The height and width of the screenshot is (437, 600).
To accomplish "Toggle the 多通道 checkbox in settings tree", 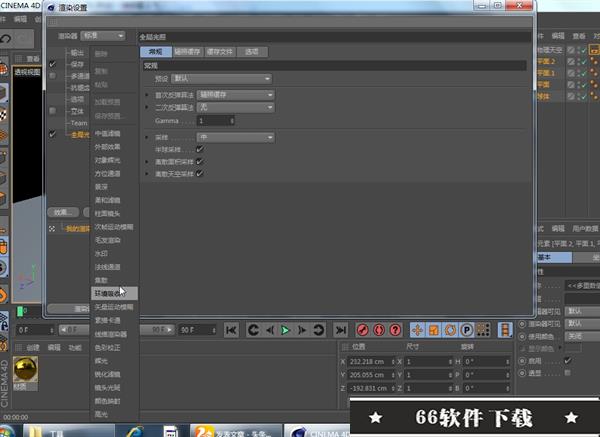I will [53, 76].
